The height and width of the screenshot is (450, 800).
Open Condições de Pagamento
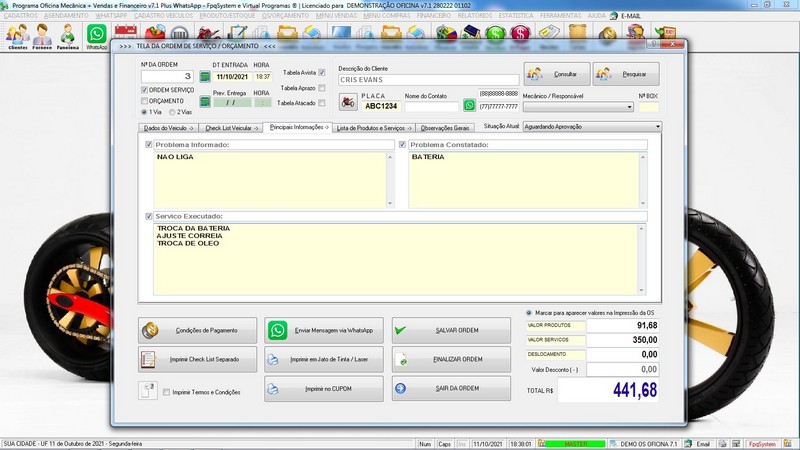[197, 330]
